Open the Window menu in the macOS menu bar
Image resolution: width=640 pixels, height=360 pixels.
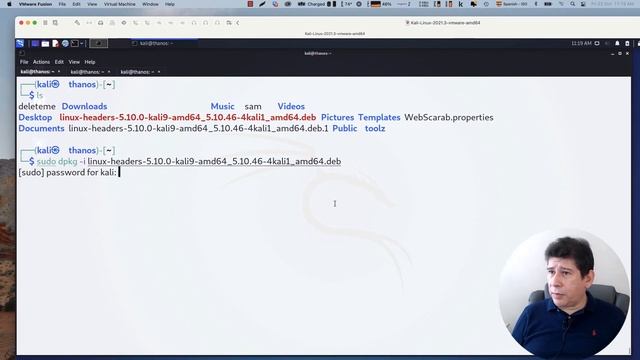[x=150, y=4]
